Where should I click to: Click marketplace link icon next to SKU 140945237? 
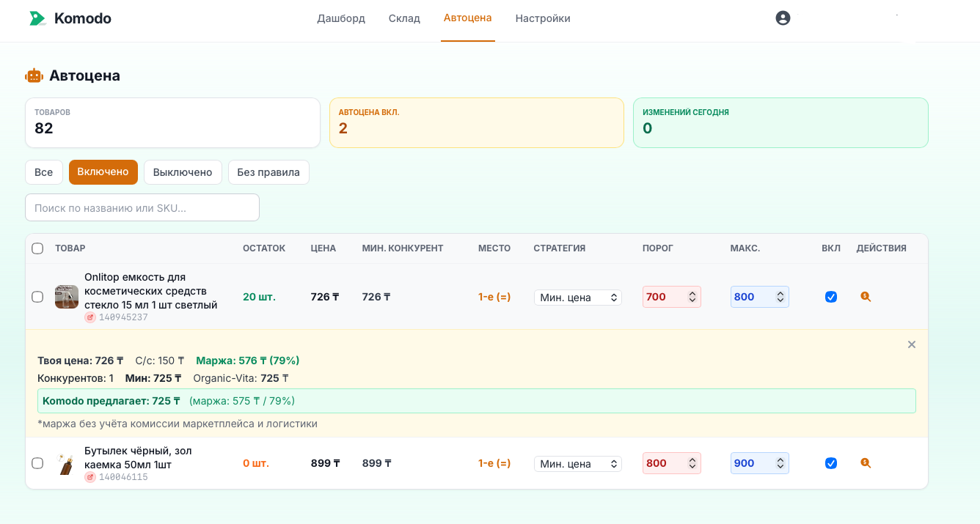coord(90,317)
